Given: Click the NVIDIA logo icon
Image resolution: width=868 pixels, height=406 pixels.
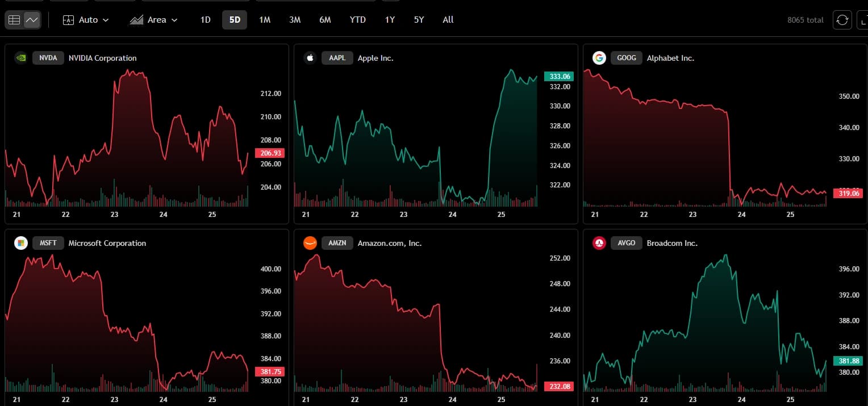Looking at the screenshot, I should pyautogui.click(x=20, y=58).
